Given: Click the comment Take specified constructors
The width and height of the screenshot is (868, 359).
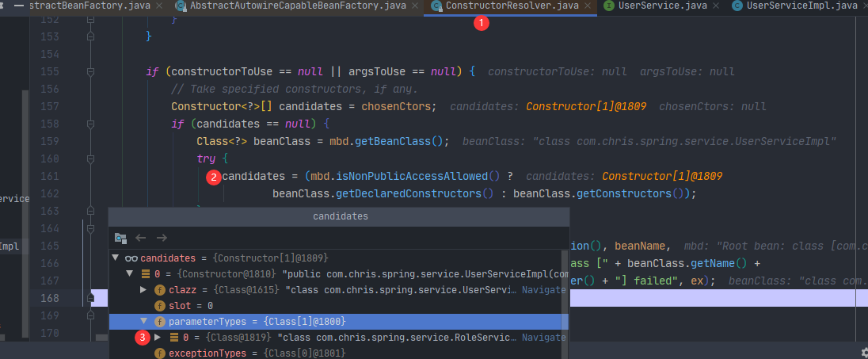Looking at the screenshot, I should [295, 90].
